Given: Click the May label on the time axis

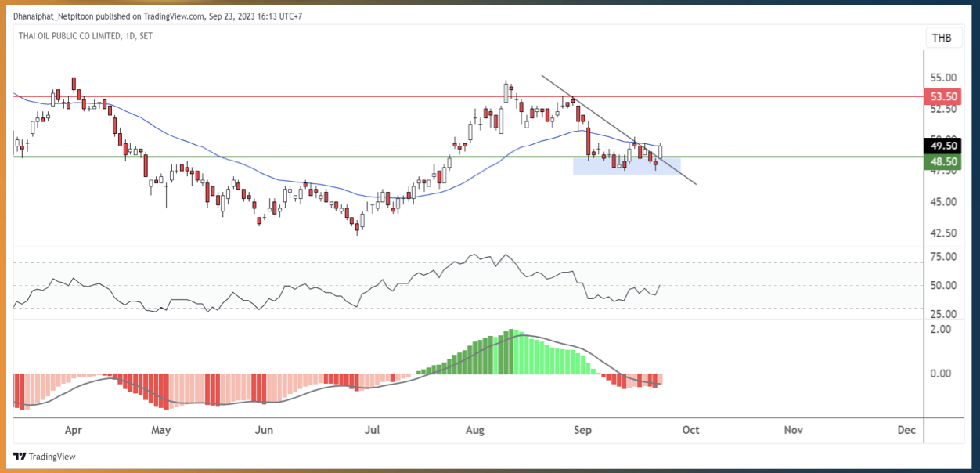Looking at the screenshot, I should tap(160, 430).
